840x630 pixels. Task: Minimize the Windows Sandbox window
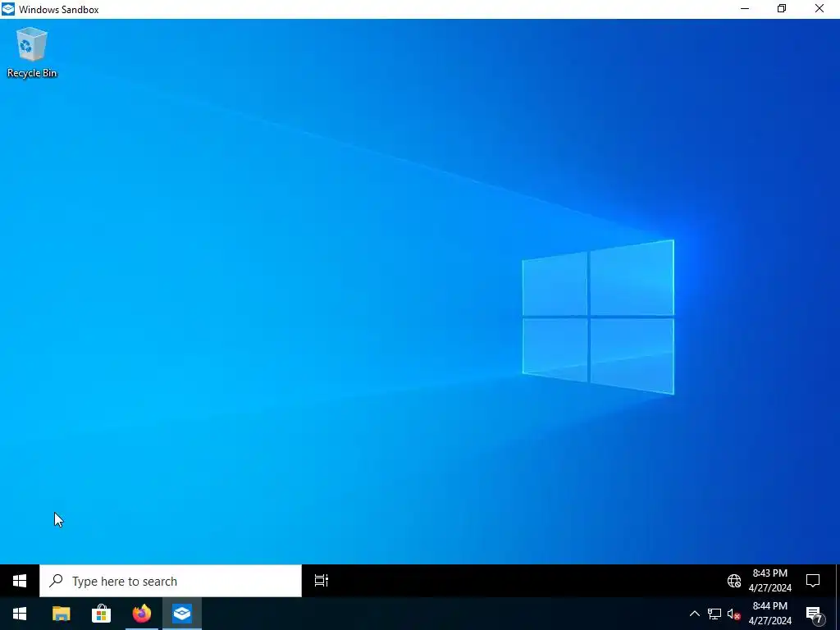tap(745, 9)
